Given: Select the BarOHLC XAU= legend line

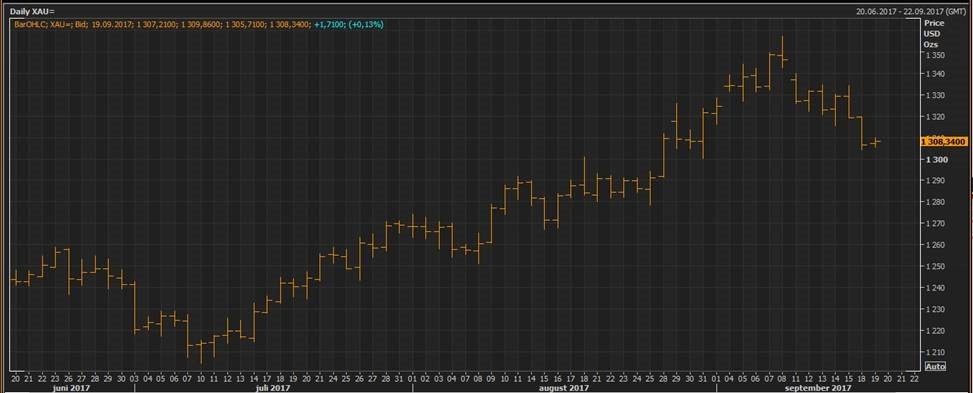Looking at the screenshot, I should click(199, 25).
